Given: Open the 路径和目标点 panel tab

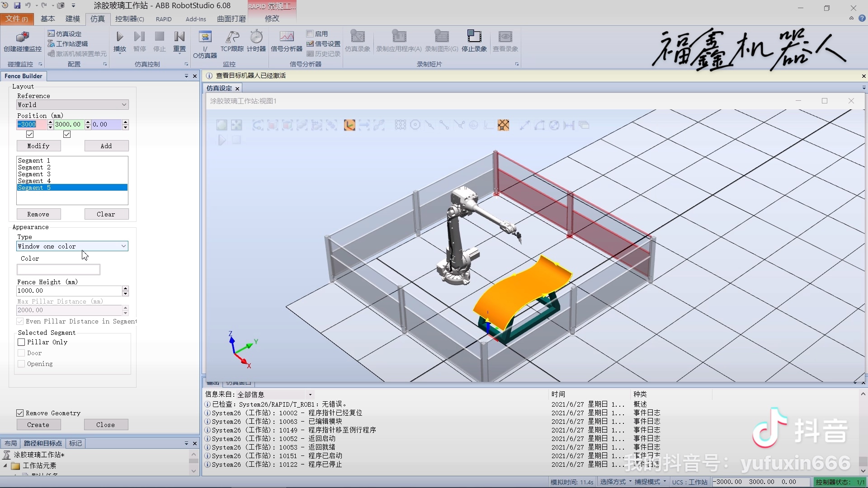Looking at the screenshot, I should pos(42,443).
